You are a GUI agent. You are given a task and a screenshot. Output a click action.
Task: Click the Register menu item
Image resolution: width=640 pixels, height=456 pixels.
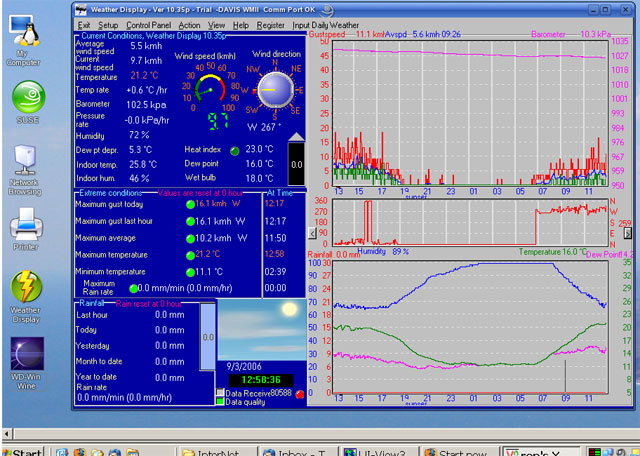271,25
